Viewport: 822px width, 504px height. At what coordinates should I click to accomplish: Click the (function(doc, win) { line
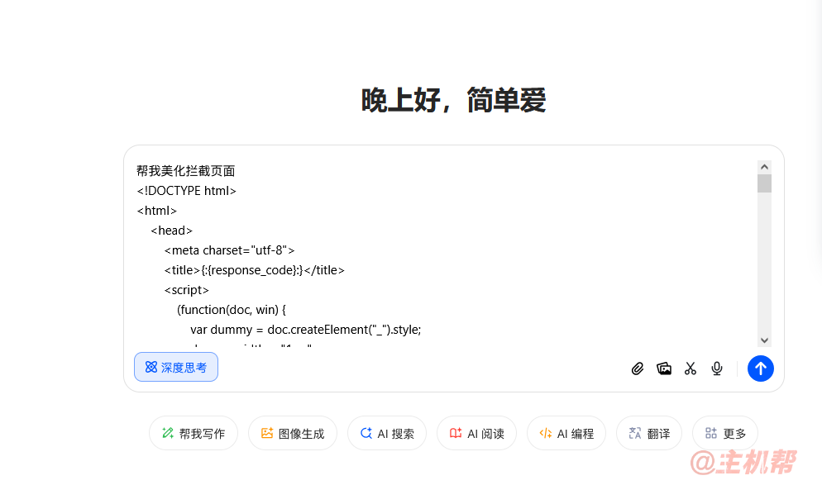[x=232, y=310]
